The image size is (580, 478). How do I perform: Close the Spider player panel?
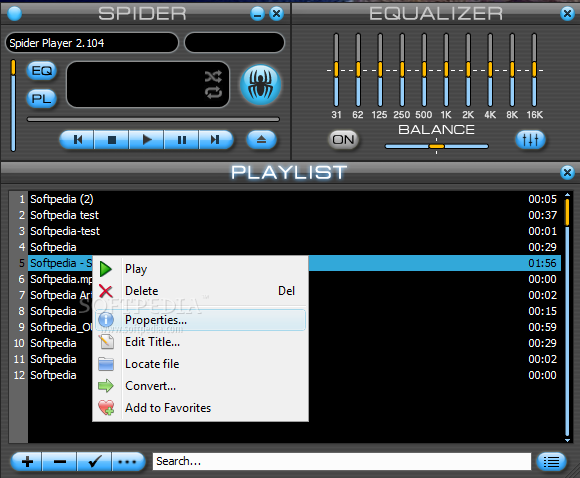[276, 14]
